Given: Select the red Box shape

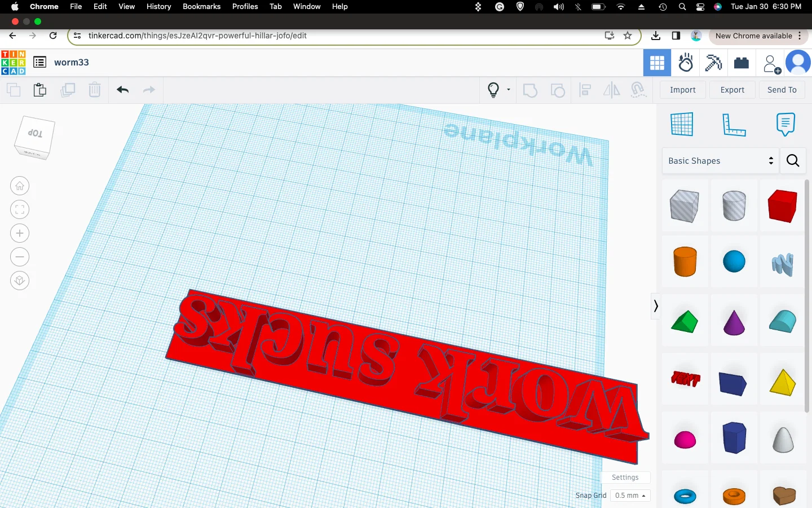Looking at the screenshot, I should [783, 205].
